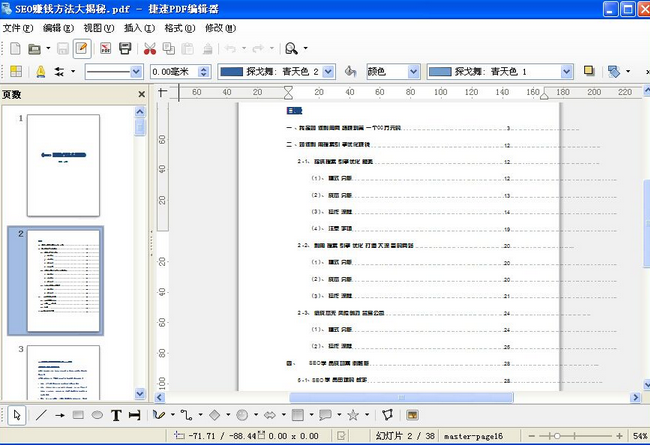
Task: Open the 文件(F) menu
Action: (18, 28)
